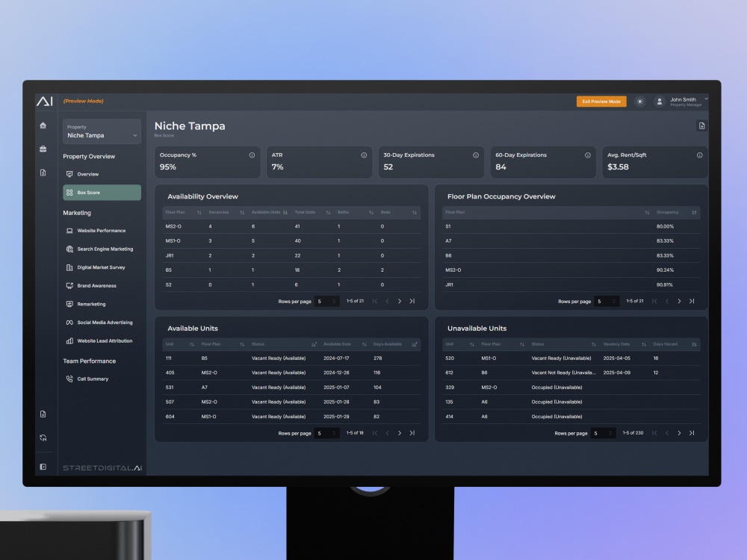Go to next page in Availability Overview
Viewport: 747px width, 560px height.
point(400,302)
